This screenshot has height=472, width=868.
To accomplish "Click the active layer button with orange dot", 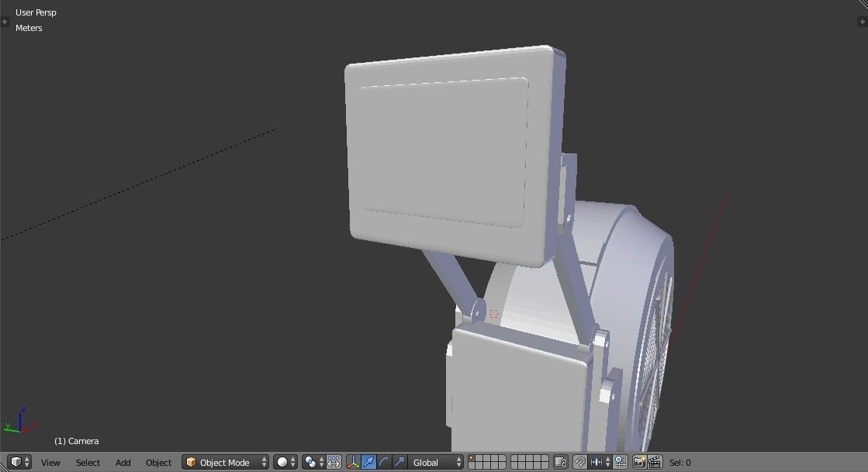I will tap(472, 459).
